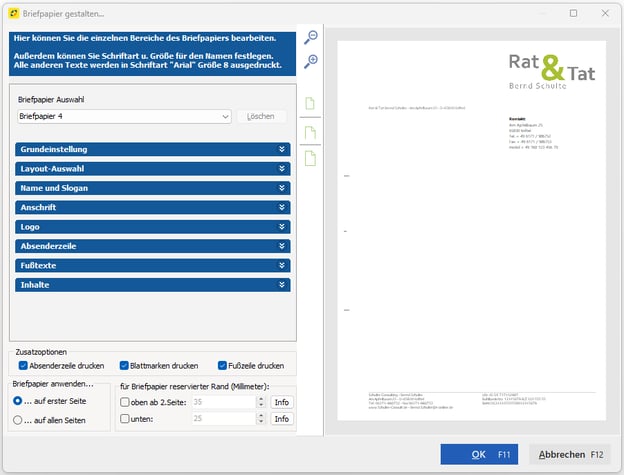Viewport: 624px width, 475px height.
Task: Click Info button next to unten margin
Action: 282,419
